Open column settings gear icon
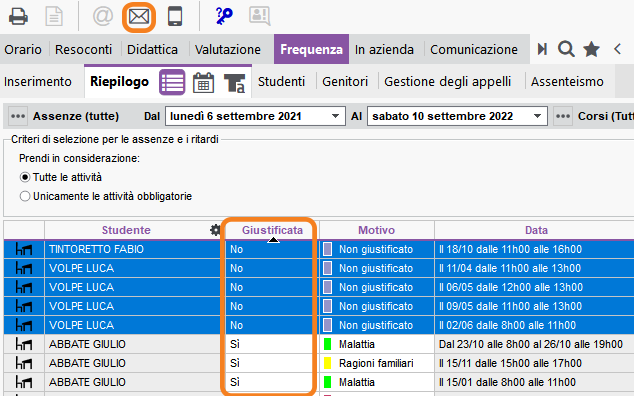 point(216,230)
